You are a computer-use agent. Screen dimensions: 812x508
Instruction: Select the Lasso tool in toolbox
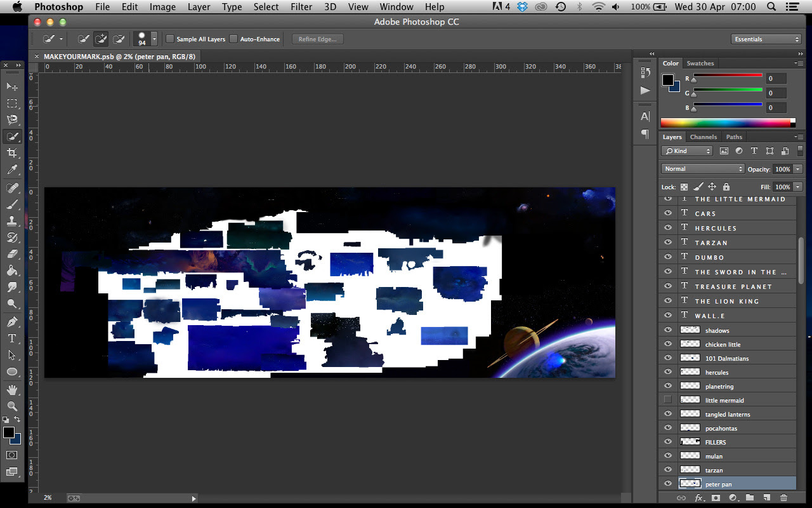pyautogui.click(x=12, y=119)
